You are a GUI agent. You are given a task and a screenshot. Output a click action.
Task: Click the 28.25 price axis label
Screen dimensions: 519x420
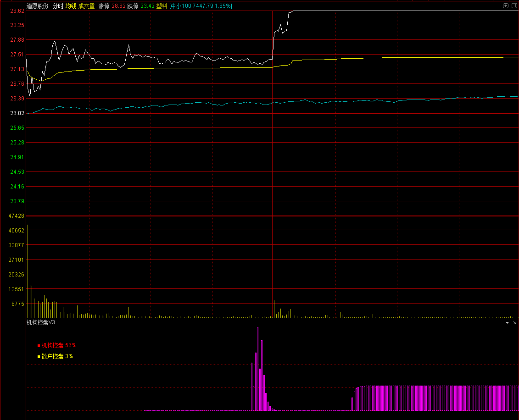coord(17,25)
